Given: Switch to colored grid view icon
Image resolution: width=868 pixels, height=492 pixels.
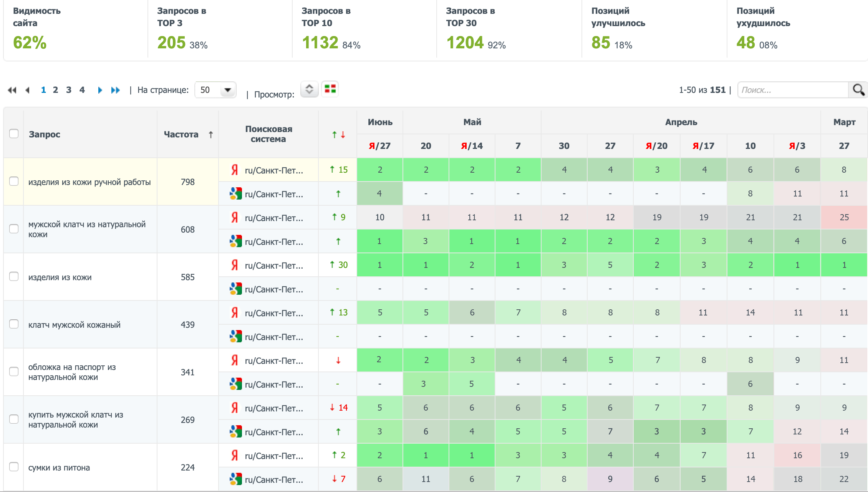Looking at the screenshot, I should point(330,89).
